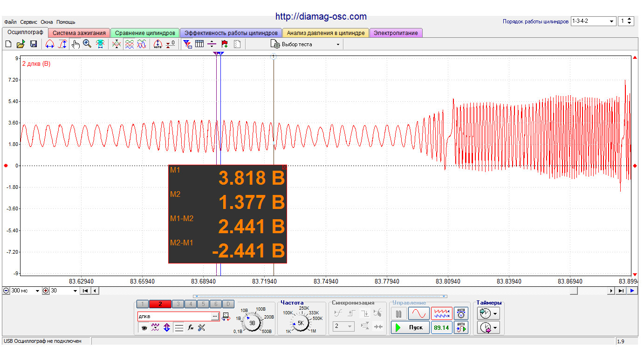Save the oscillogram with the floppy disk icon
This screenshot has height=347, width=644.
coord(34,44)
